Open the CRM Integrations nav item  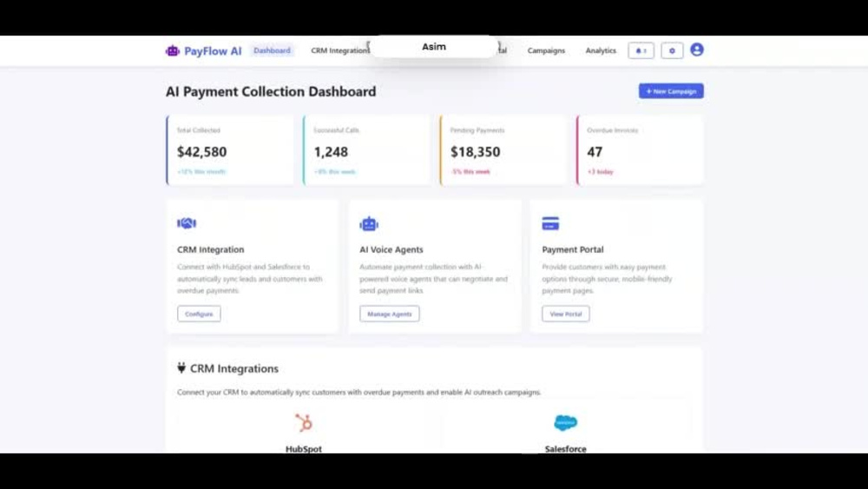coord(339,50)
